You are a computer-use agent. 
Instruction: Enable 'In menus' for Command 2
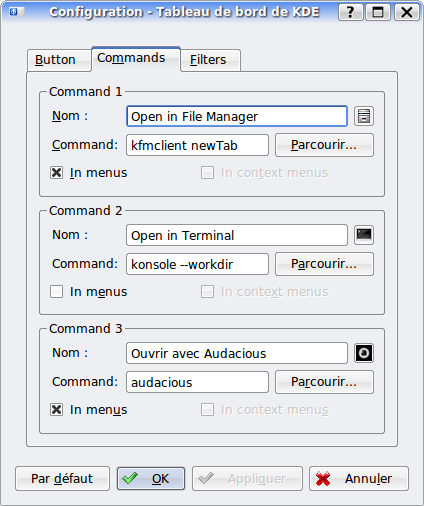tap(56, 291)
